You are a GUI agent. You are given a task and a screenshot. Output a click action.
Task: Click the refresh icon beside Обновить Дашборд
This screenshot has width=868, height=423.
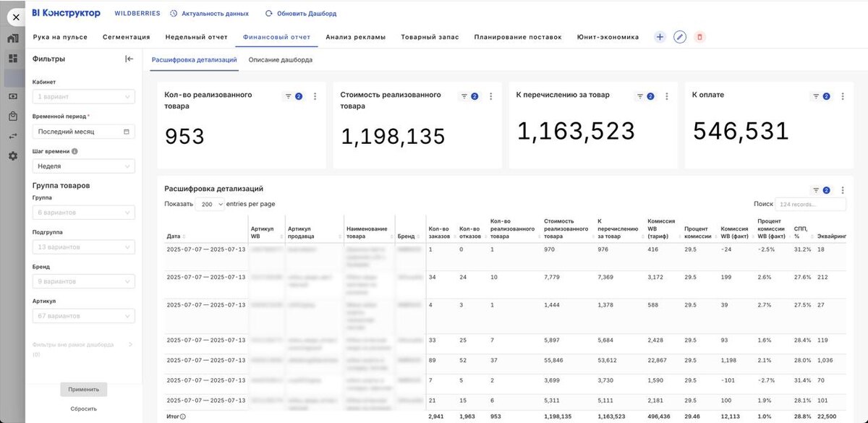[x=269, y=14]
